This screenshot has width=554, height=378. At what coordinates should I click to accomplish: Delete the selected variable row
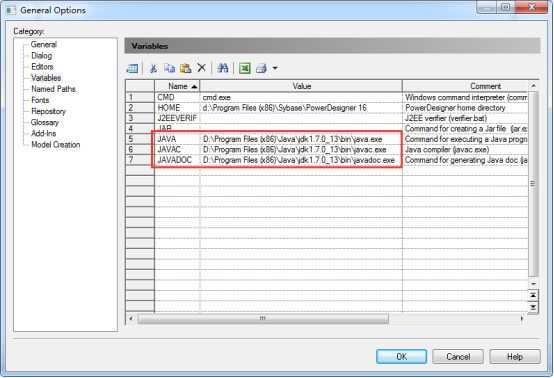click(201, 68)
